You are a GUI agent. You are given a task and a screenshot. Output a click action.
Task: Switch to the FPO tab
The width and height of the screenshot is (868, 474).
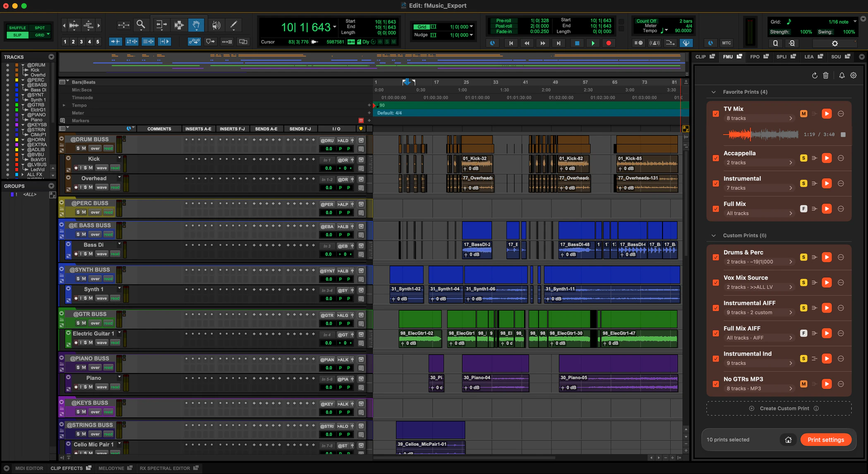click(759, 57)
